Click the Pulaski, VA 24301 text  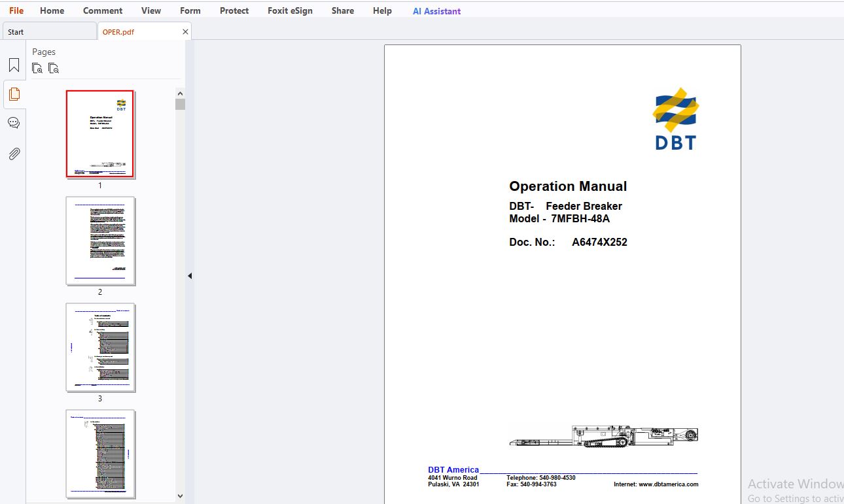click(x=453, y=484)
